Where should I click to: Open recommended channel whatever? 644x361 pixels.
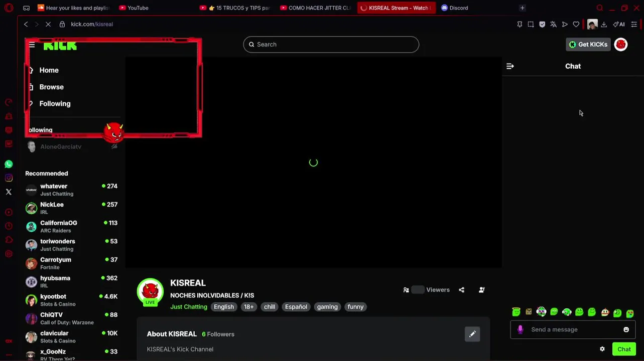tap(71, 190)
